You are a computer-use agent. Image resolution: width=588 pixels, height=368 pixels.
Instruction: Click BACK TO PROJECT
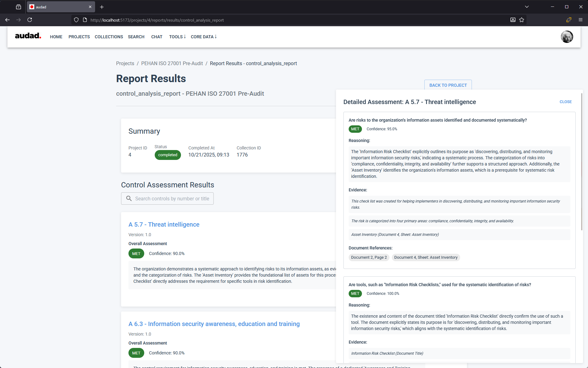[x=448, y=85]
